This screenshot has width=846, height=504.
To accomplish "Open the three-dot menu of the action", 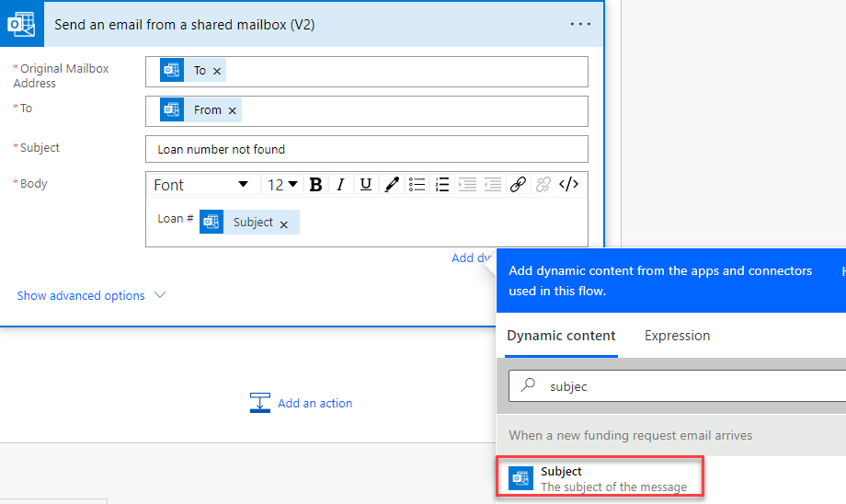I will point(580,24).
